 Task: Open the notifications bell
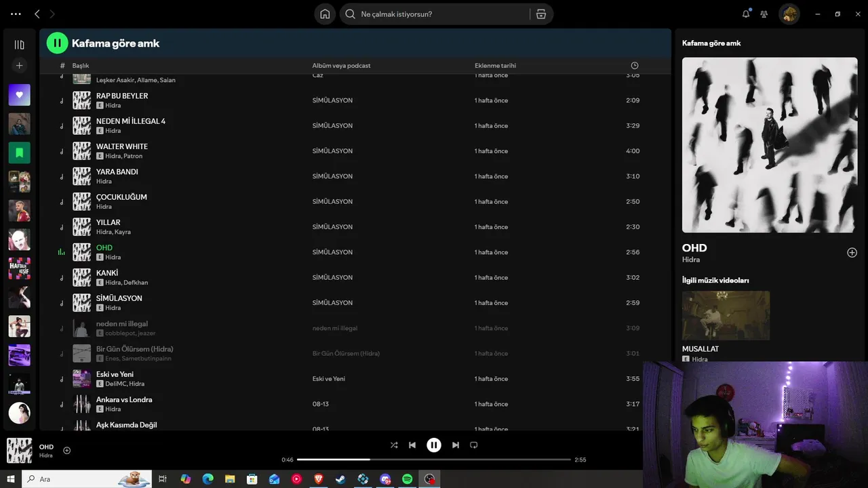tap(746, 14)
